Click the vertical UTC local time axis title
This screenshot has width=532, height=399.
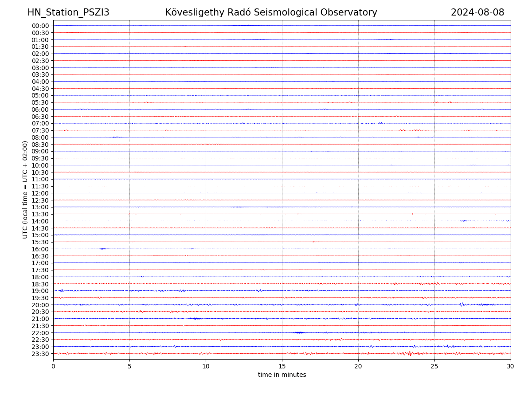[25, 190]
